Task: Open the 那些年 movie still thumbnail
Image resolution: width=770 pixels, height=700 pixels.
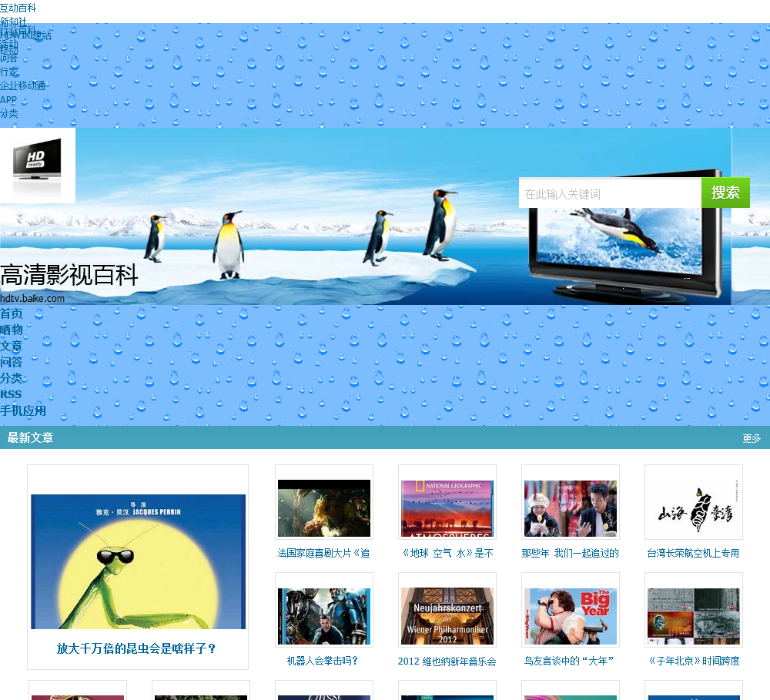Action: point(571,508)
